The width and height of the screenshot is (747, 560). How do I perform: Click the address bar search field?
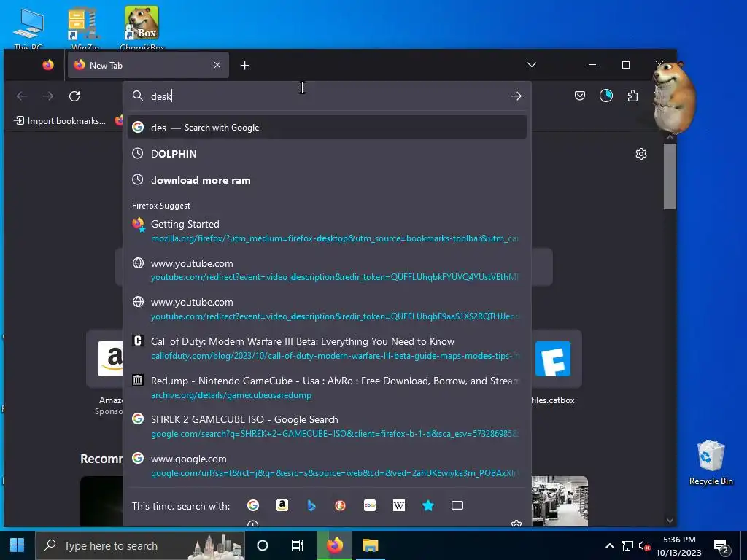(x=327, y=96)
